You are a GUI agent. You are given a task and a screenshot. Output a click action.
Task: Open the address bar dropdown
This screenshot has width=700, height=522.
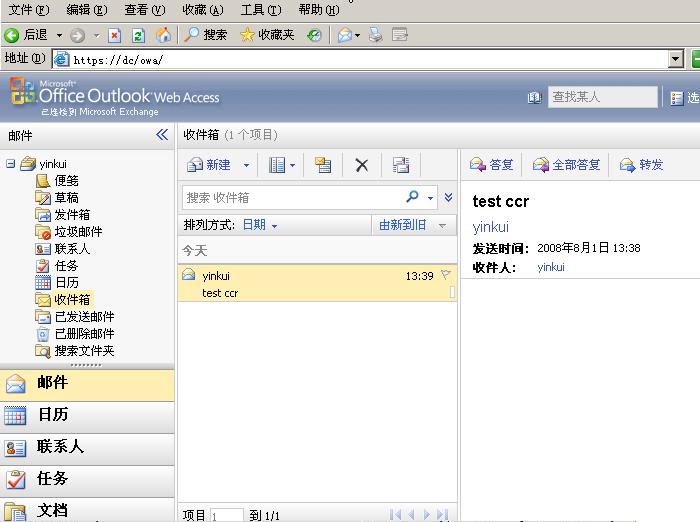click(676, 59)
